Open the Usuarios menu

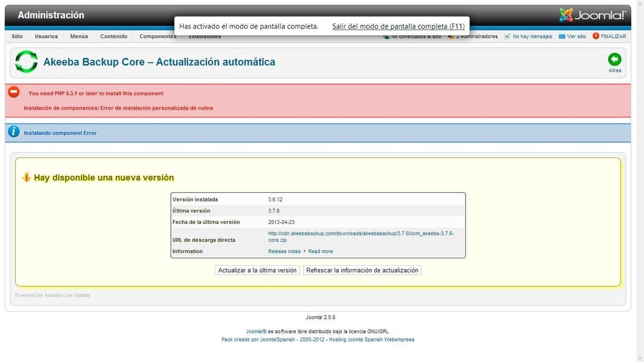[46, 36]
